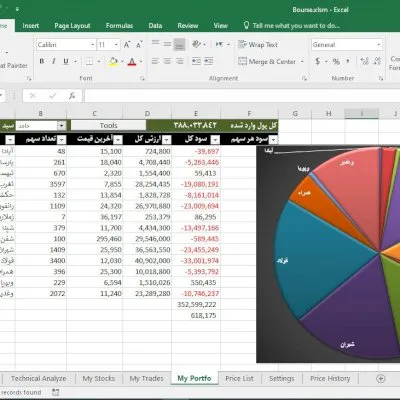400x400 pixels.
Task: Open the Review ribbon tab
Action: (188, 26)
